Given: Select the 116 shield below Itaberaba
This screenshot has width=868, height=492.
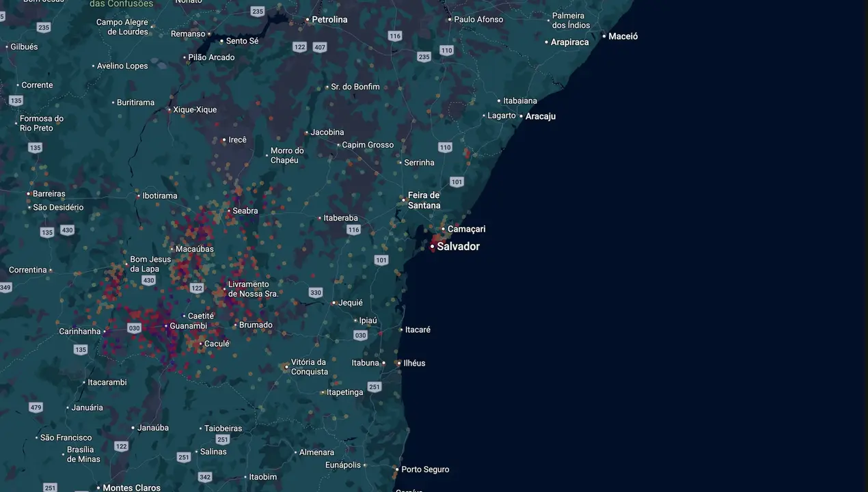Looking at the screenshot, I should [353, 230].
